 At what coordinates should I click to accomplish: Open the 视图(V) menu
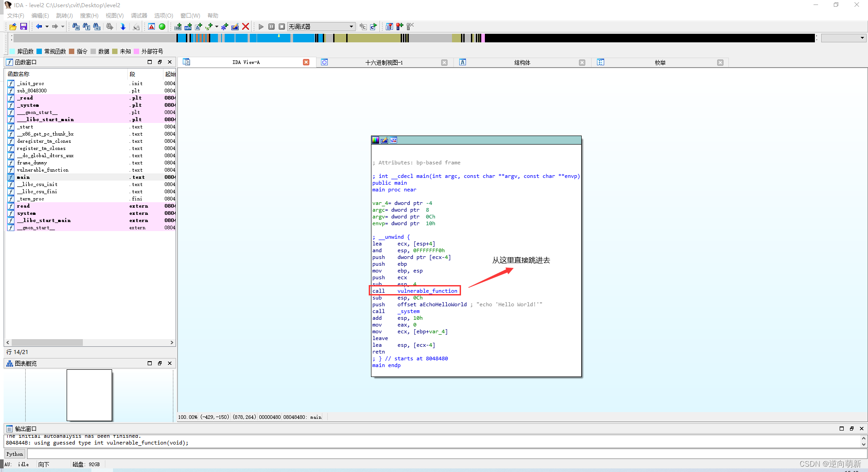coord(115,16)
